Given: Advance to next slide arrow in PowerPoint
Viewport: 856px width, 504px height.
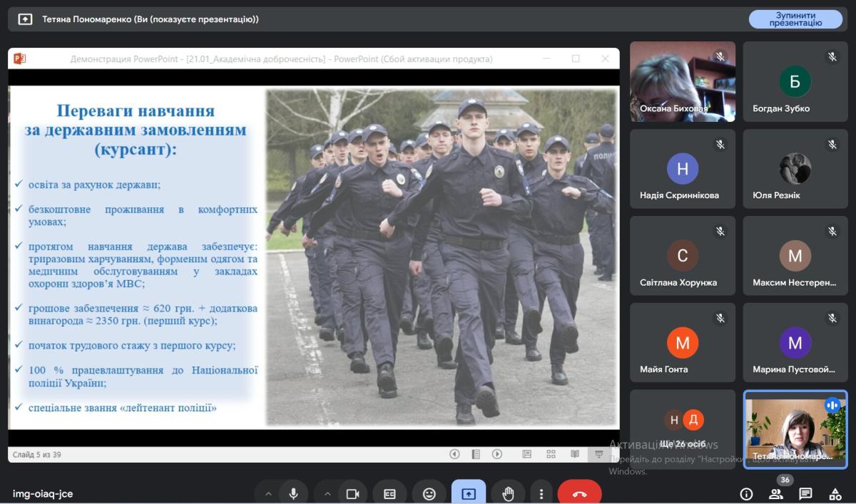Looking at the screenshot, I should pos(497,454).
